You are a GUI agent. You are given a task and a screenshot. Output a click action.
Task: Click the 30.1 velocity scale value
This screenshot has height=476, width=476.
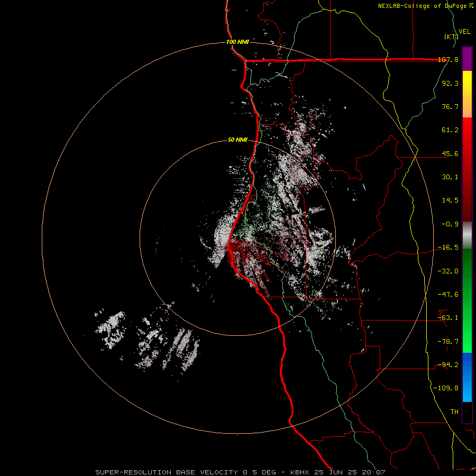tap(450, 177)
